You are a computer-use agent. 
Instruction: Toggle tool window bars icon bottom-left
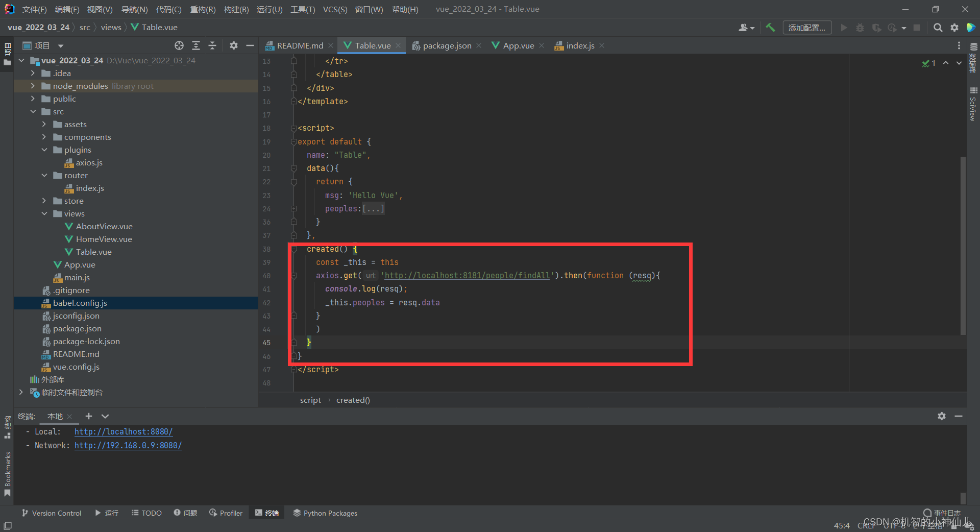[x=8, y=525]
